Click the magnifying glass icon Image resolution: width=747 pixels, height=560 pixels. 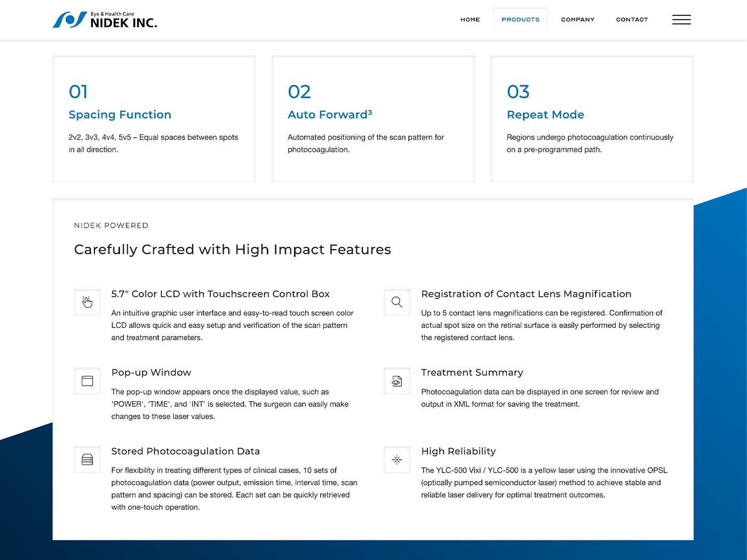[x=397, y=302]
